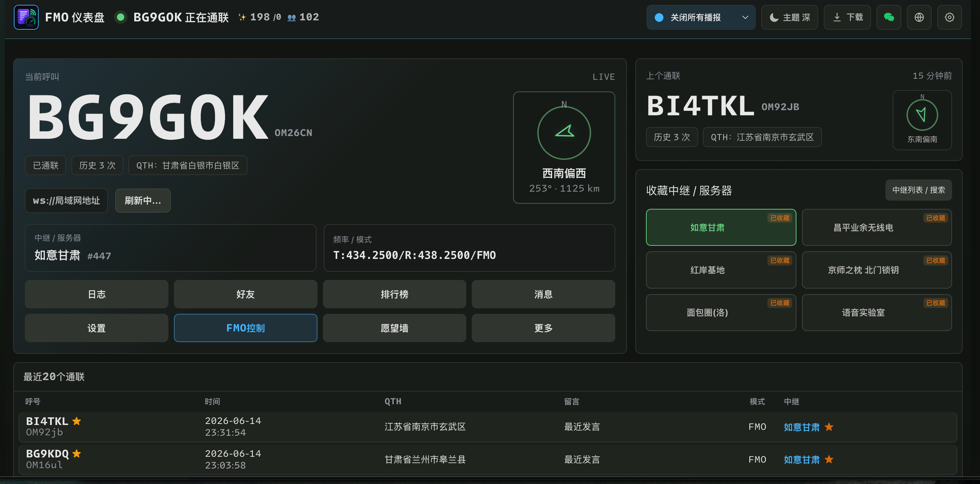Click the 刷新中... refresh button
This screenshot has width=980, height=484.
click(143, 201)
